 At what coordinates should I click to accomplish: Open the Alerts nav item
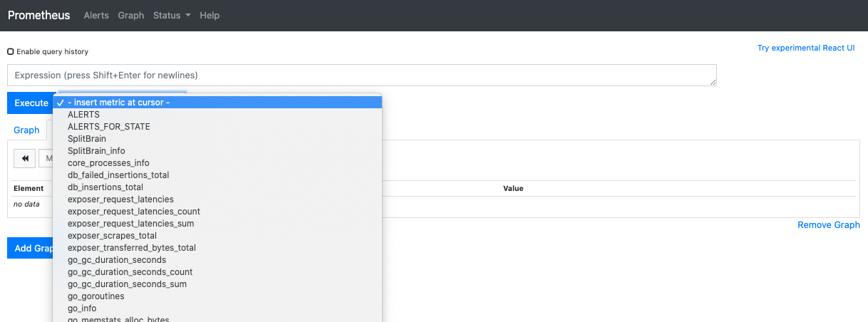[97, 15]
